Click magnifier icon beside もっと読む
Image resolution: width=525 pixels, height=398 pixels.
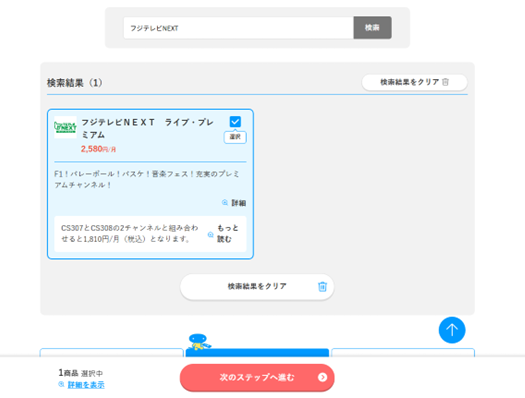[x=211, y=234]
